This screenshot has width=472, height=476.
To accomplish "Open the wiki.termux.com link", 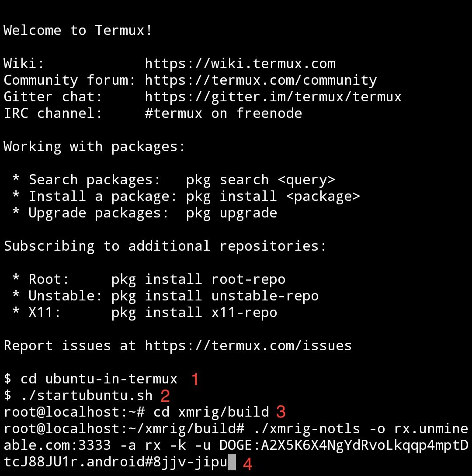I will tap(240, 64).
